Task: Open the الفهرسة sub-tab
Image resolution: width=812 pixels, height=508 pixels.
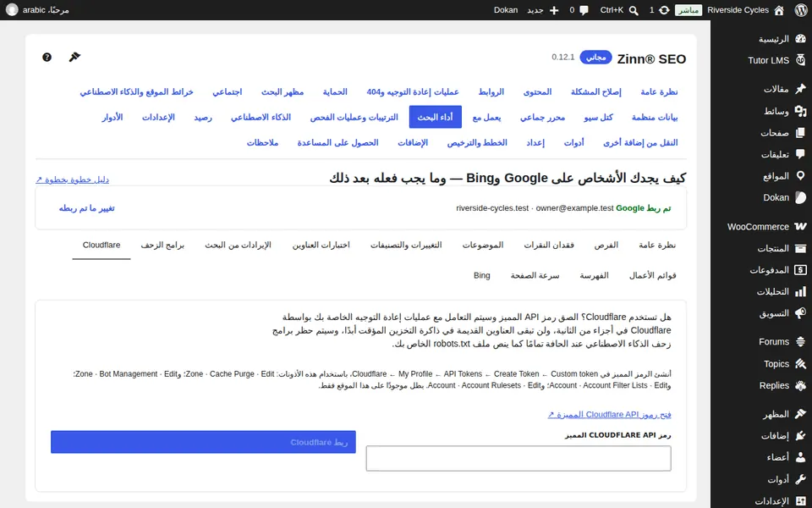Action: click(x=594, y=275)
